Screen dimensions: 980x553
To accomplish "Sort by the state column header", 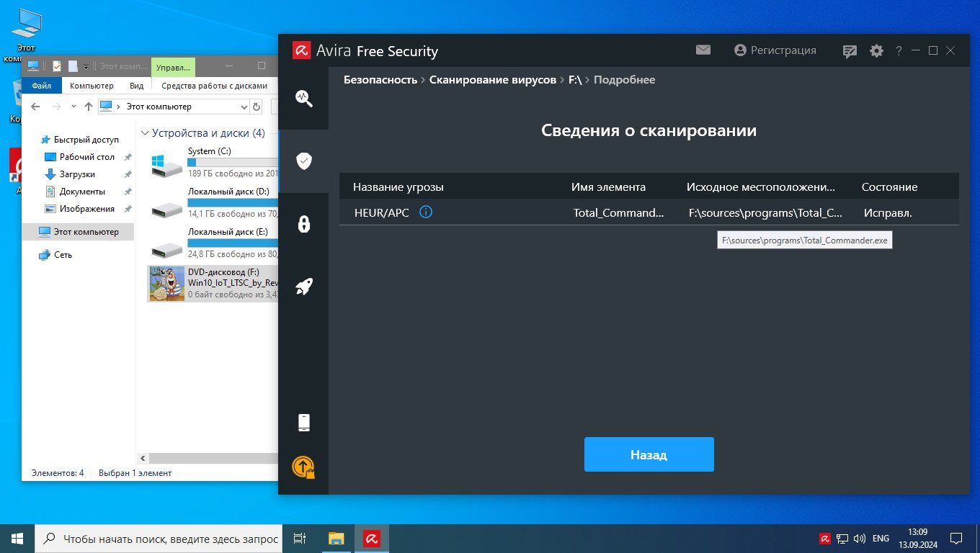I will click(889, 187).
